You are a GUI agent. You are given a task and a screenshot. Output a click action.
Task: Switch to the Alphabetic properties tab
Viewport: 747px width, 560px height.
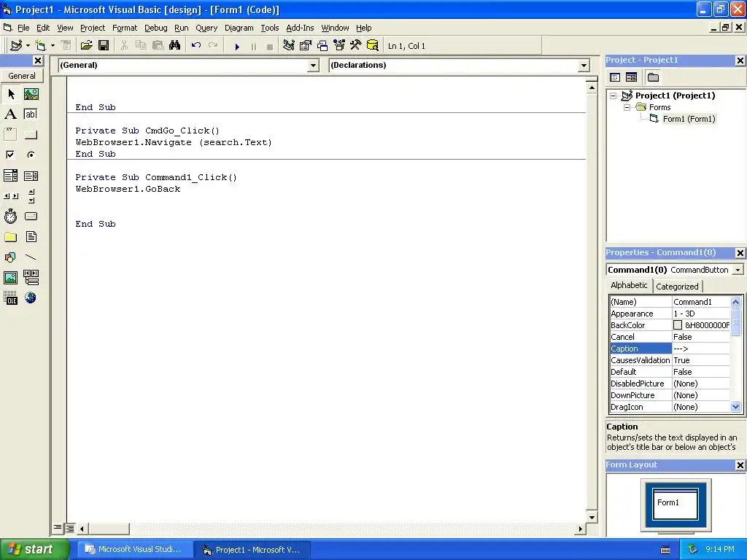629,285
